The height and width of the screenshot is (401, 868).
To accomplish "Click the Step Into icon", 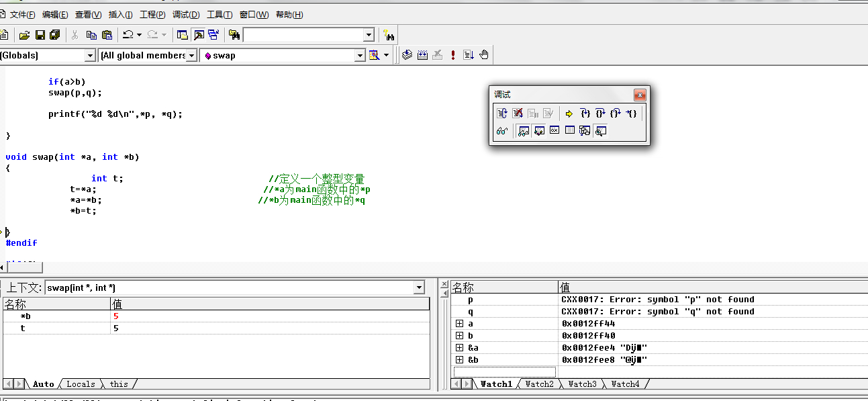I will (585, 114).
